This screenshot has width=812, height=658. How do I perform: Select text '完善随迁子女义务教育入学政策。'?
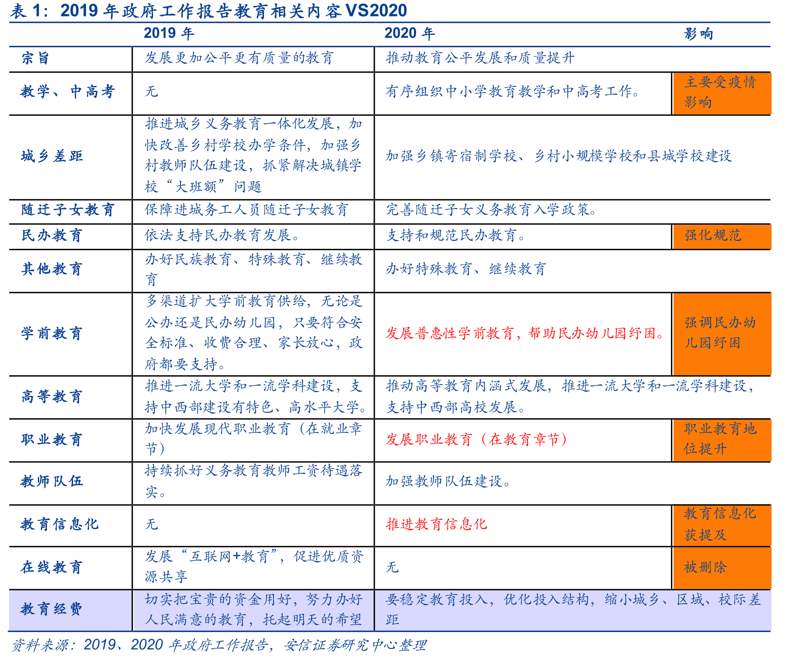tap(491, 210)
